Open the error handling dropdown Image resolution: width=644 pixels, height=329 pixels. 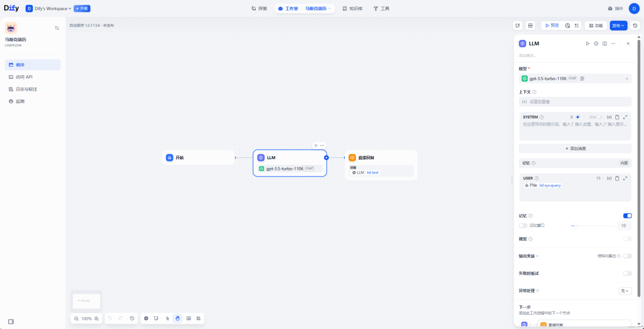pyautogui.click(x=624, y=291)
